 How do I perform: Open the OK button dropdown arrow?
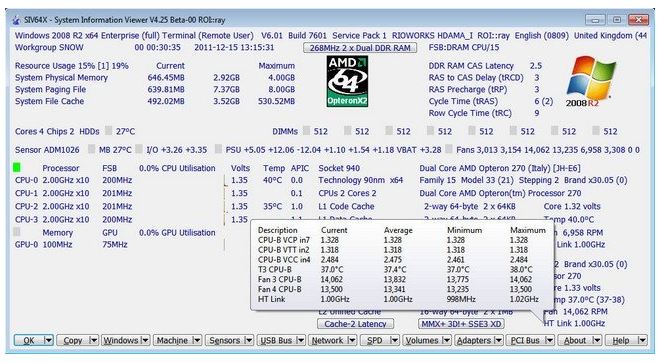(x=48, y=340)
